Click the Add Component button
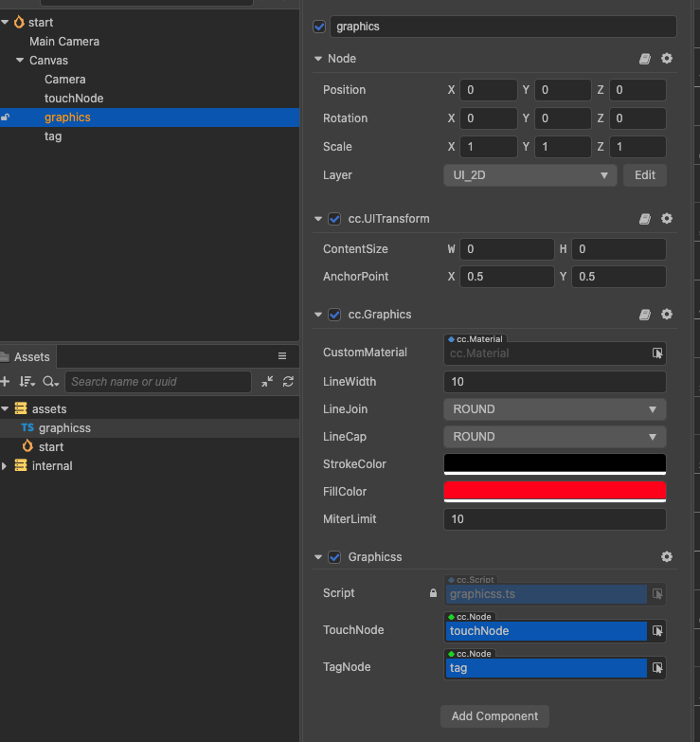The height and width of the screenshot is (742, 700). pos(494,716)
